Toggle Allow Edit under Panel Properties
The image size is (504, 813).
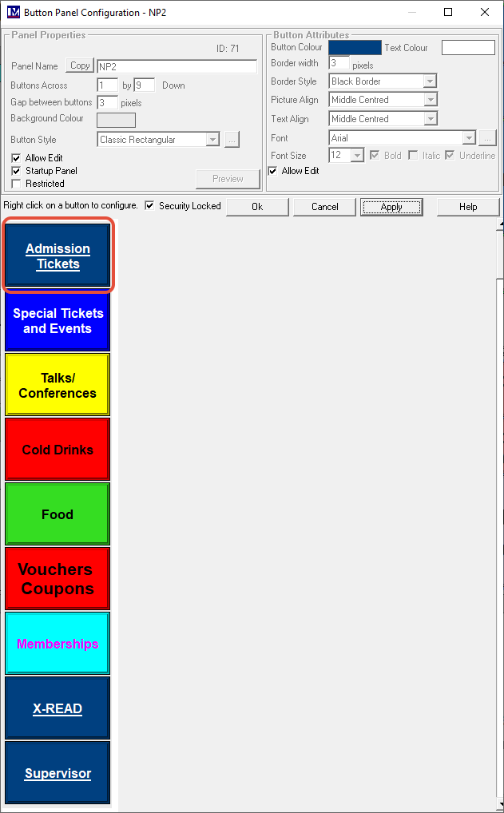[16, 158]
